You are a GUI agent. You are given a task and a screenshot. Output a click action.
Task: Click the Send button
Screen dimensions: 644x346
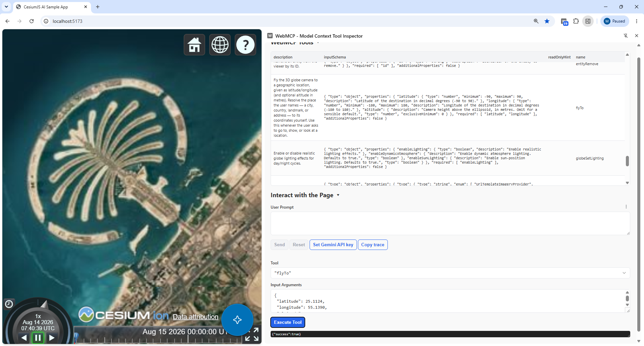click(x=279, y=245)
